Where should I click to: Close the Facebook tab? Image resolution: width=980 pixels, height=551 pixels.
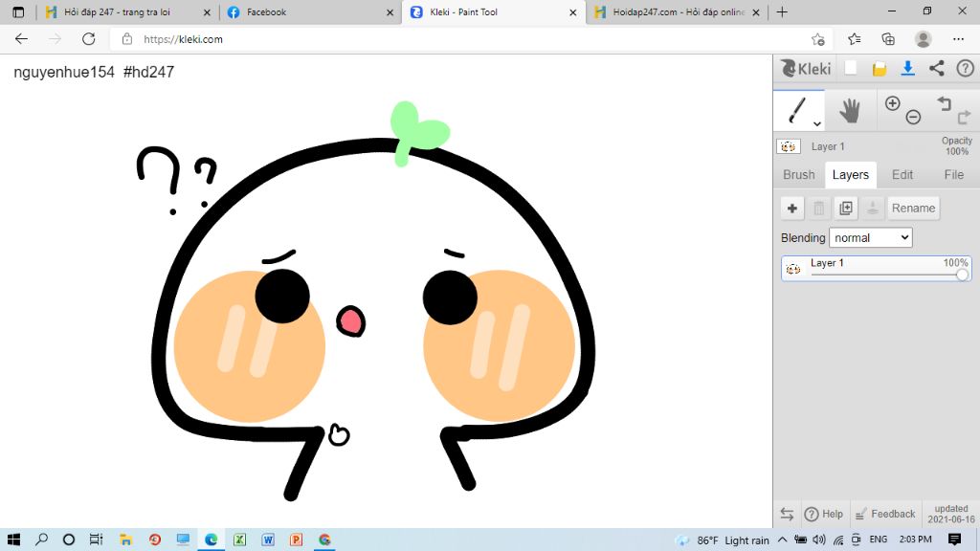pos(390,11)
